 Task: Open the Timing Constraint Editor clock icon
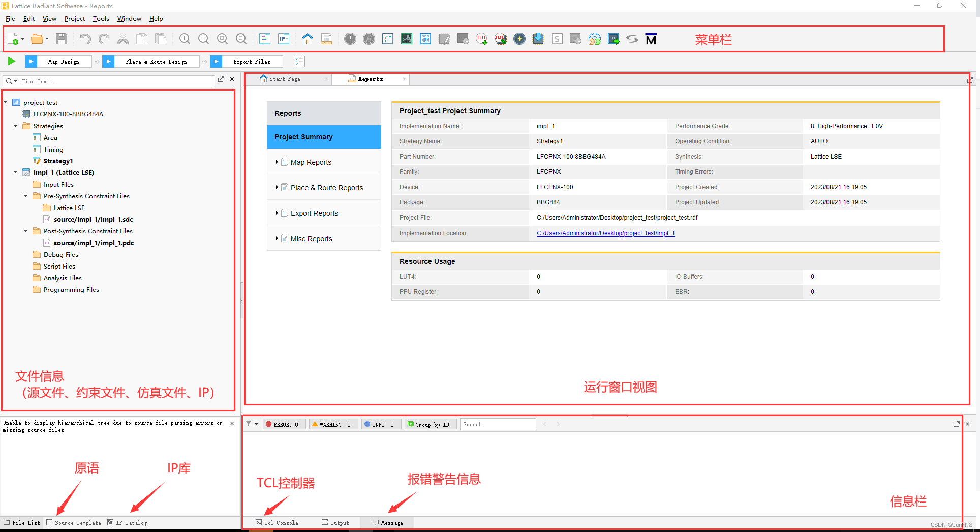pos(350,39)
